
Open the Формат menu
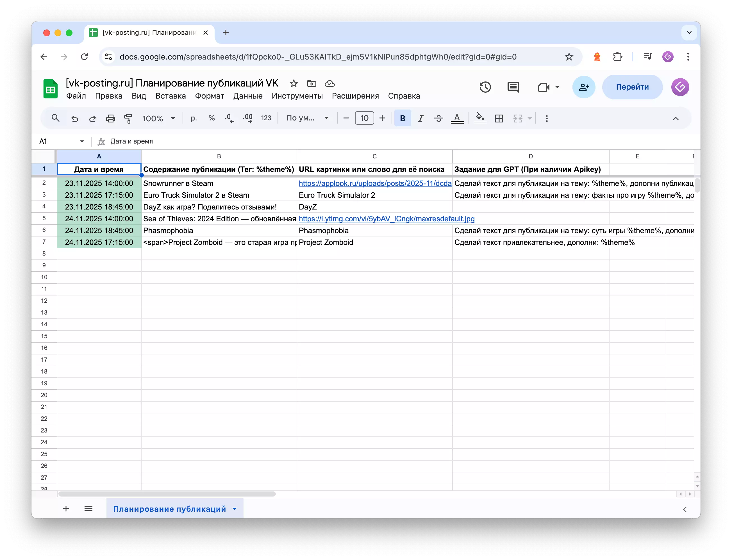(x=209, y=96)
